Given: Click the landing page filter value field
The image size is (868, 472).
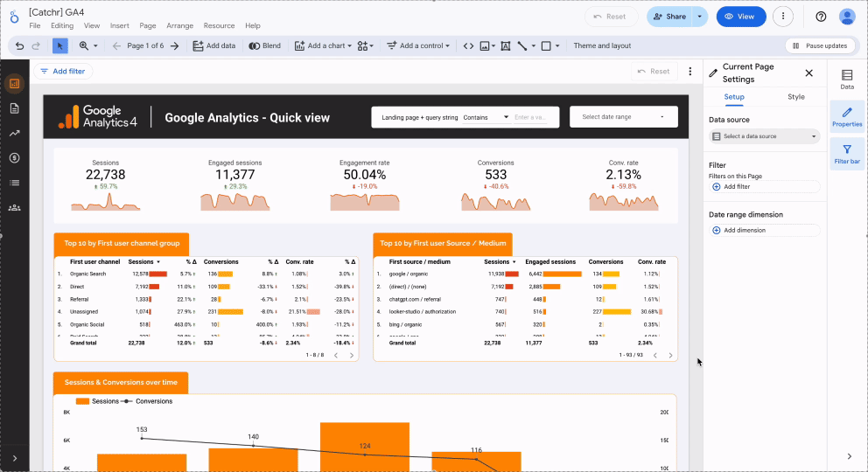Looking at the screenshot, I should click(x=530, y=117).
